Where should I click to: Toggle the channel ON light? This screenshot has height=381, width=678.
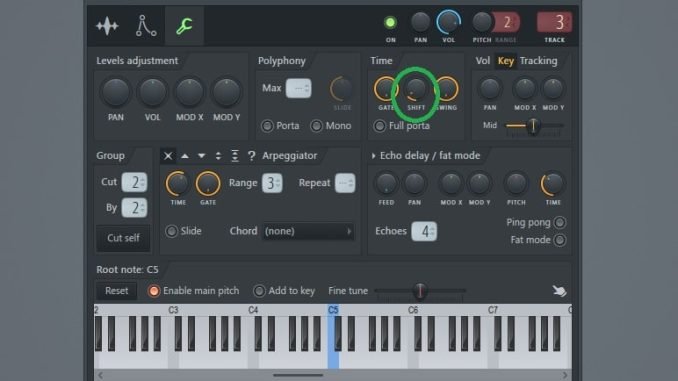(390, 22)
